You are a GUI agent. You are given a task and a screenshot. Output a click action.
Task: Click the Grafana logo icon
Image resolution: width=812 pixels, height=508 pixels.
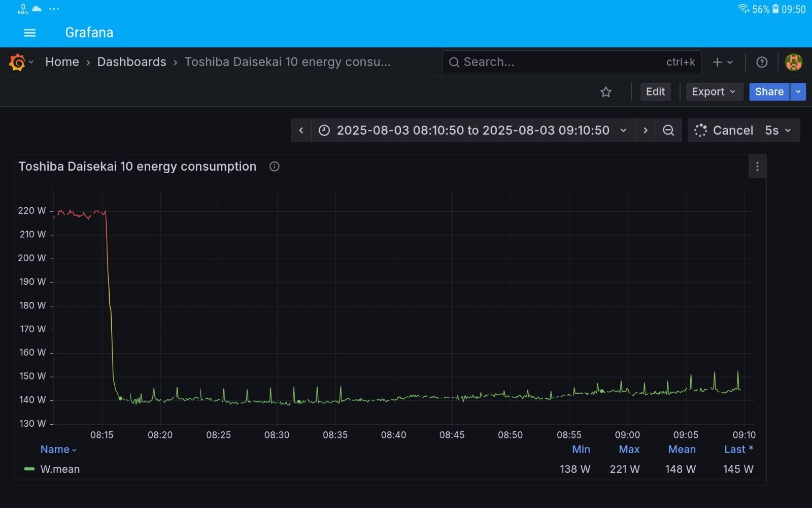(17, 62)
